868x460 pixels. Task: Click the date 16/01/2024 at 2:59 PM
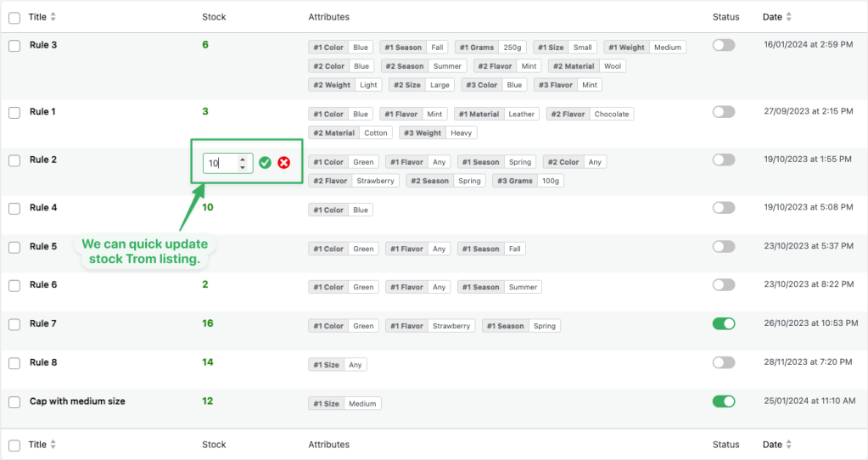coord(809,45)
